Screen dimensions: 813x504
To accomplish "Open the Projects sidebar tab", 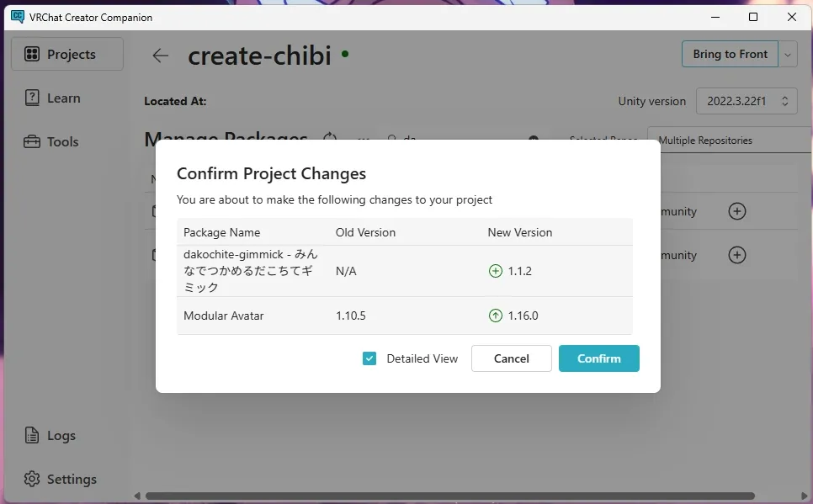I will [x=67, y=55].
